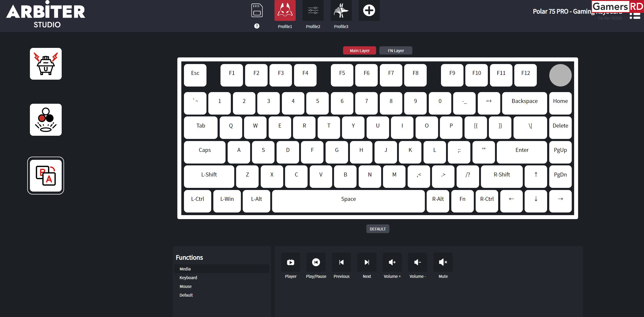
Task: Click the help question mark button
Action: point(257,26)
